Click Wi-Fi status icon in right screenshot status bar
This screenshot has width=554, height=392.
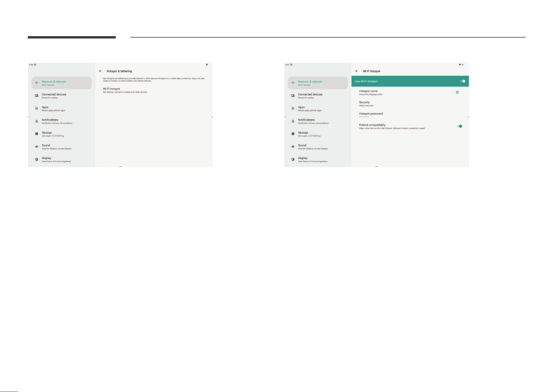460,65
